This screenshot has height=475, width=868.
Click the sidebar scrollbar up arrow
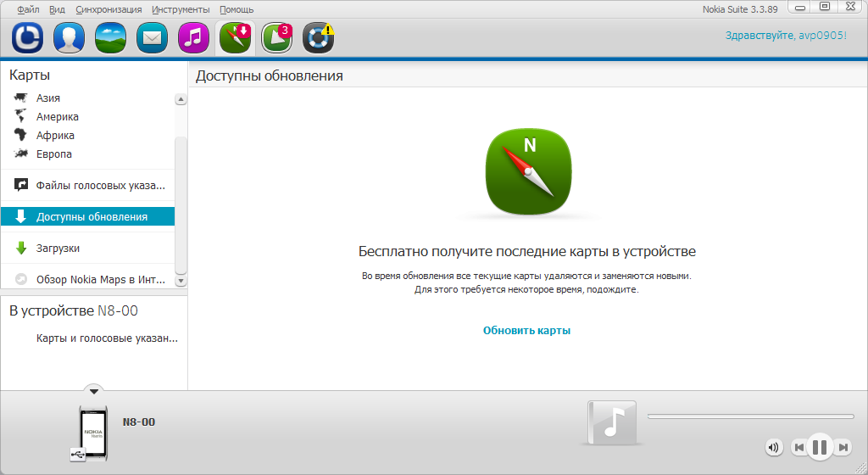click(181, 99)
